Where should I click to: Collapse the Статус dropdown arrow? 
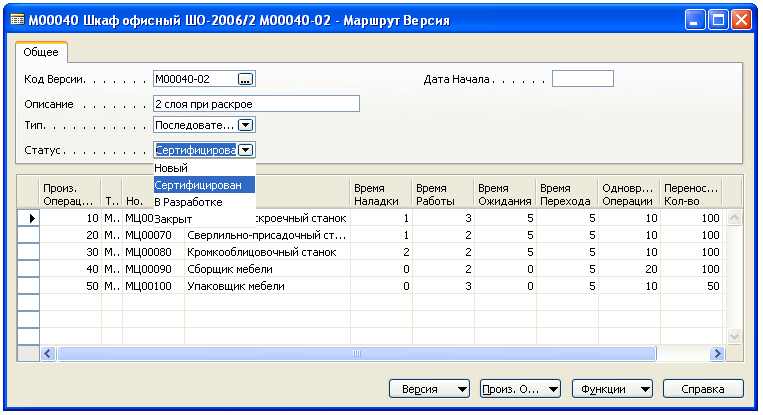click(x=246, y=150)
